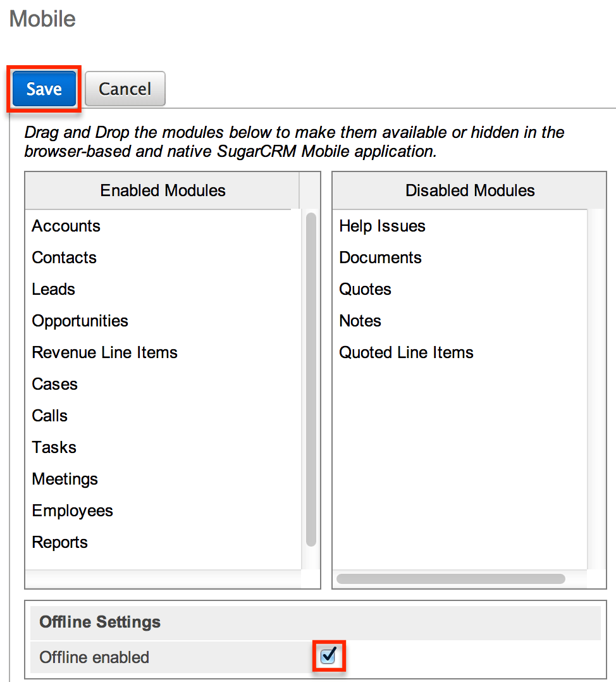This screenshot has height=682, width=616.
Task: Select the Calls module
Action: click(50, 416)
